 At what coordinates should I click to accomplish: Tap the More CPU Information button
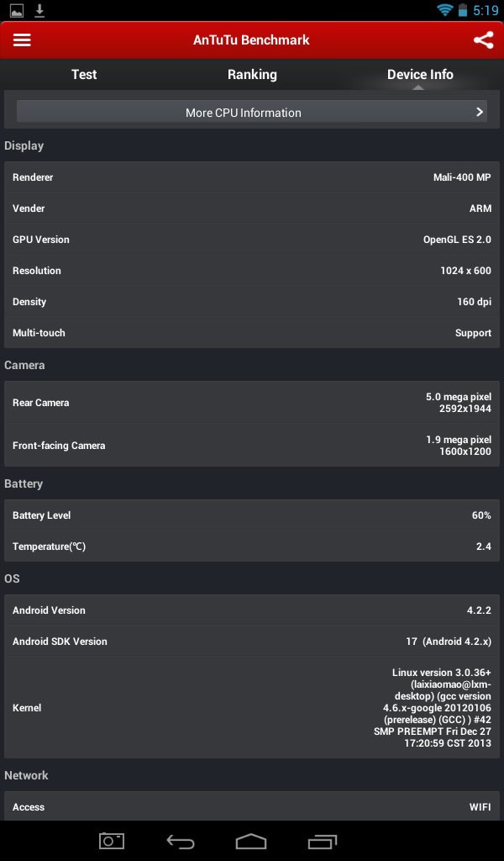click(244, 112)
